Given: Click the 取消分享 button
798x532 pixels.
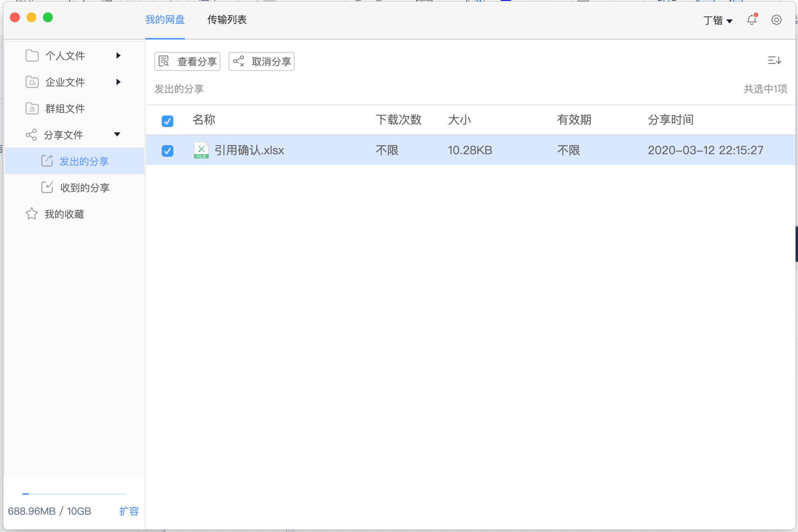Looking at the screenshot, I should [262, 61].
